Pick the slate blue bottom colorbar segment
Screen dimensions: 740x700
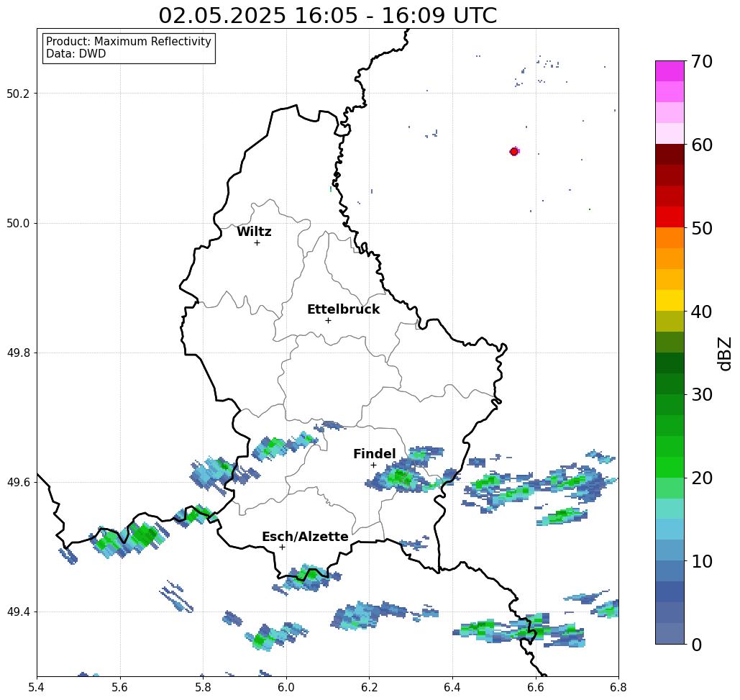coord(670,633)
